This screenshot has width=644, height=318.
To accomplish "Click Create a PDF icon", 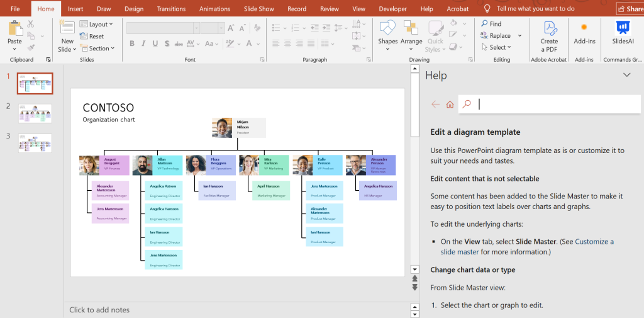I will coord(549,30).
